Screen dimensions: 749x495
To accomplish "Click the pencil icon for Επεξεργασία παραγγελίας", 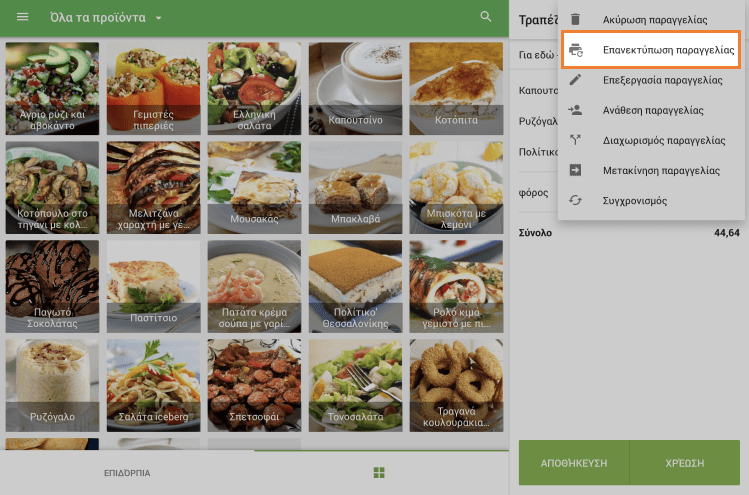I will pos(575,79).
